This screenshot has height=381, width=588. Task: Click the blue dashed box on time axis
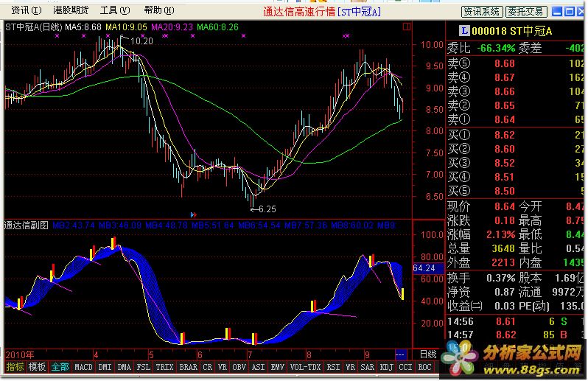click(x=401, y=354)
